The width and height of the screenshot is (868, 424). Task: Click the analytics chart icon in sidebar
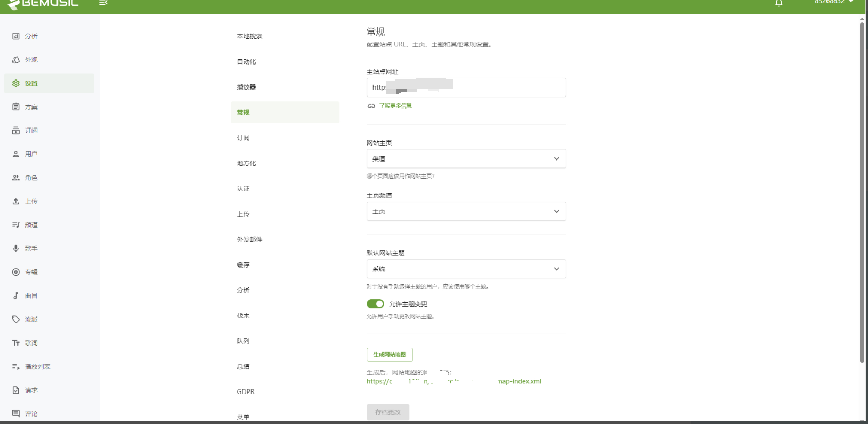pos(16,36)
